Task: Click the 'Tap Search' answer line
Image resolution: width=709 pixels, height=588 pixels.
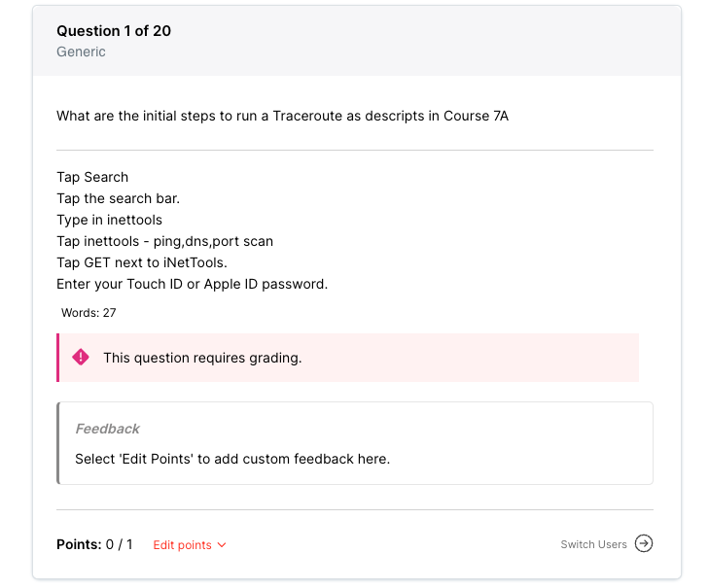Action: pos(92,177)
